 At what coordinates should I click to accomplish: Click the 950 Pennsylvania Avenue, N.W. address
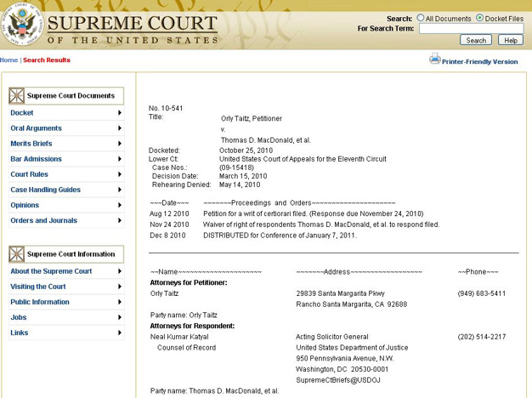(x=345, y=358)
